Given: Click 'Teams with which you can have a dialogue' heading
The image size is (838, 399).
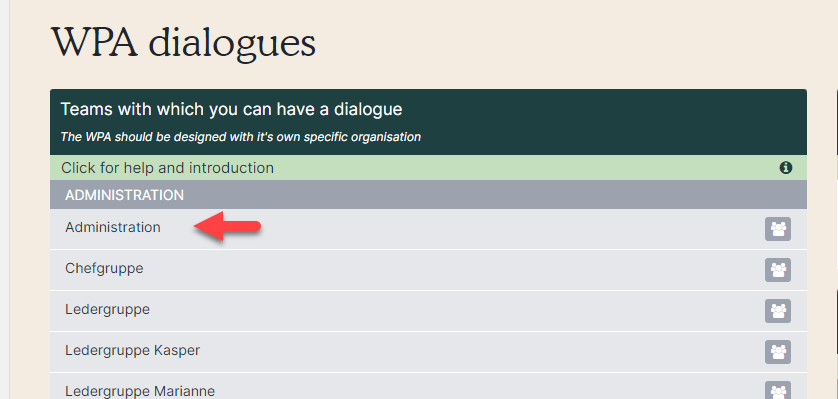Looking at the screenshot, I should 231,109.
